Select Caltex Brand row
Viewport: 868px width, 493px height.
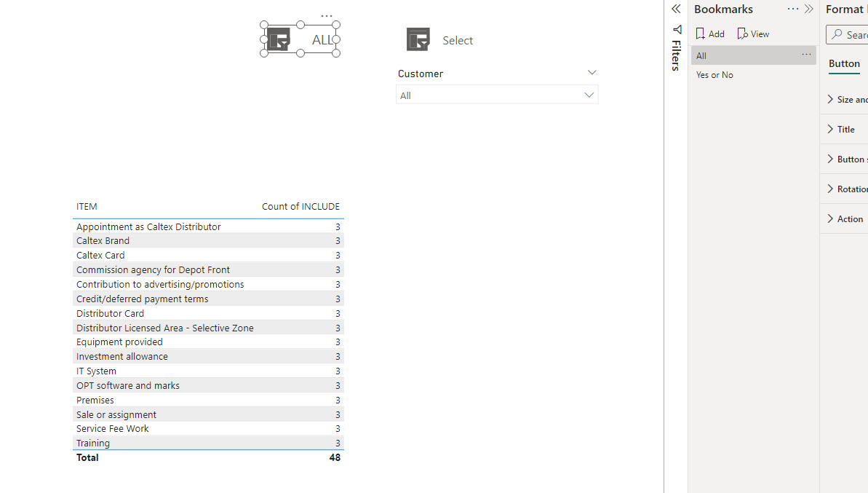point(208,240)
